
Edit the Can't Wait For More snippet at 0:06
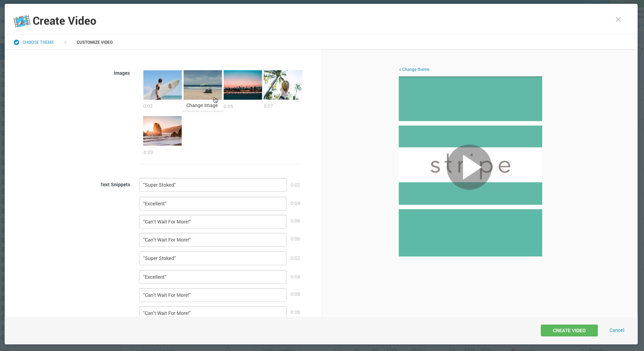(212, 222)
